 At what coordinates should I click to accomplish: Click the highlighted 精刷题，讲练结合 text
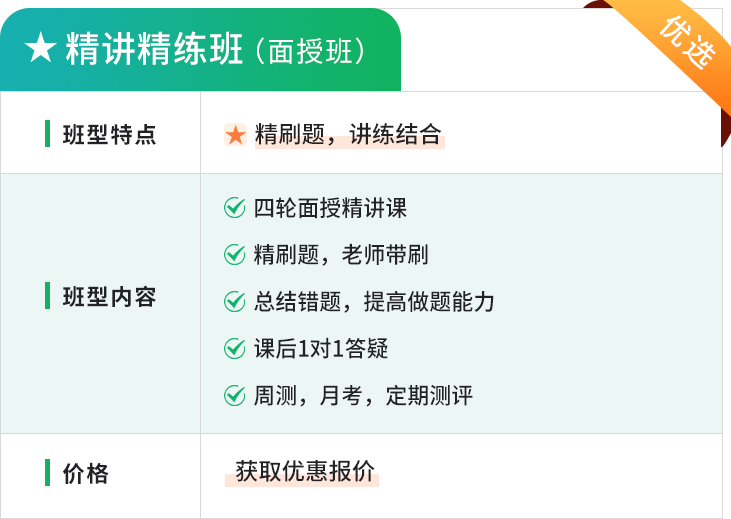(x=348, y=134)
